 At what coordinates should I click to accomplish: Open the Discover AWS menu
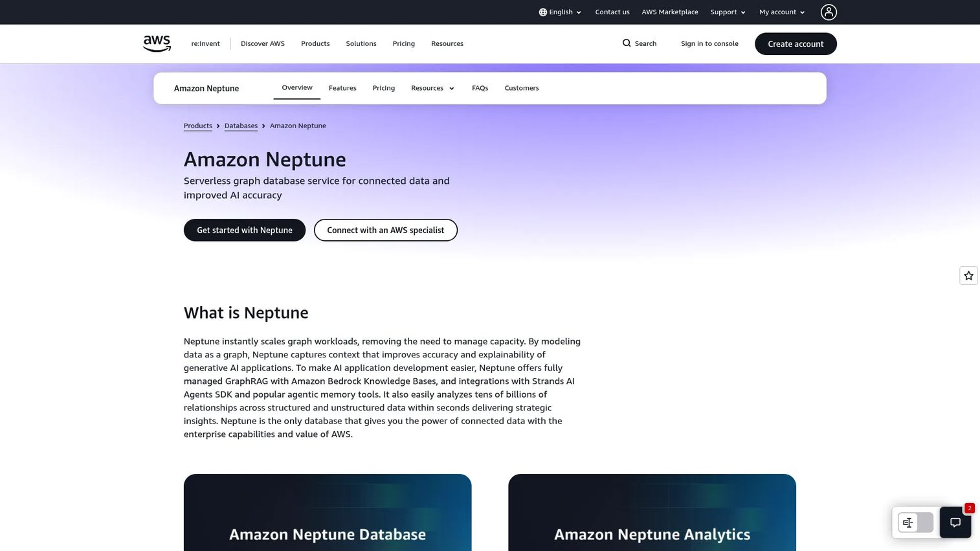263,44
